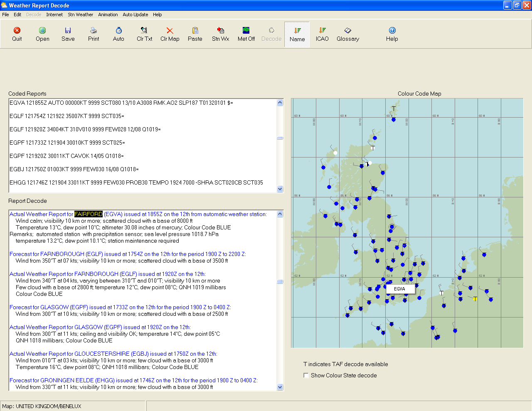This screenshot has width=532, height=411.
Task: Open the Auto Update menu
Action: pyautogui.click(x=135, y=15)
